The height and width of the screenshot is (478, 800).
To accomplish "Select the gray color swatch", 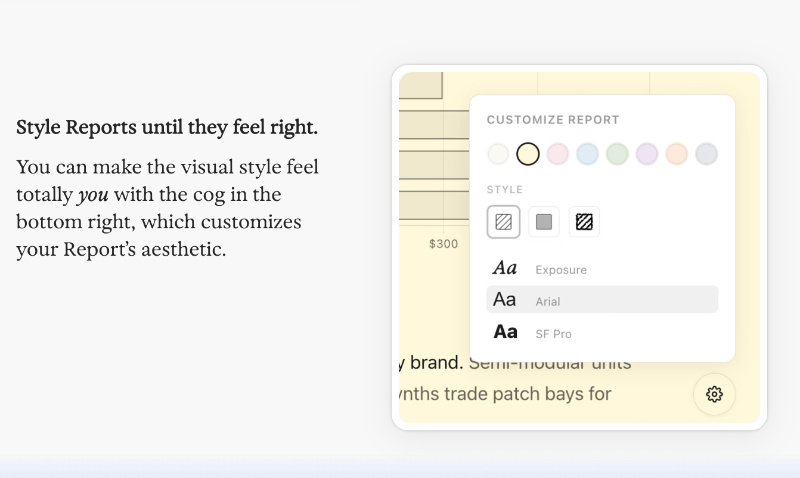I will tap(707, 154).
